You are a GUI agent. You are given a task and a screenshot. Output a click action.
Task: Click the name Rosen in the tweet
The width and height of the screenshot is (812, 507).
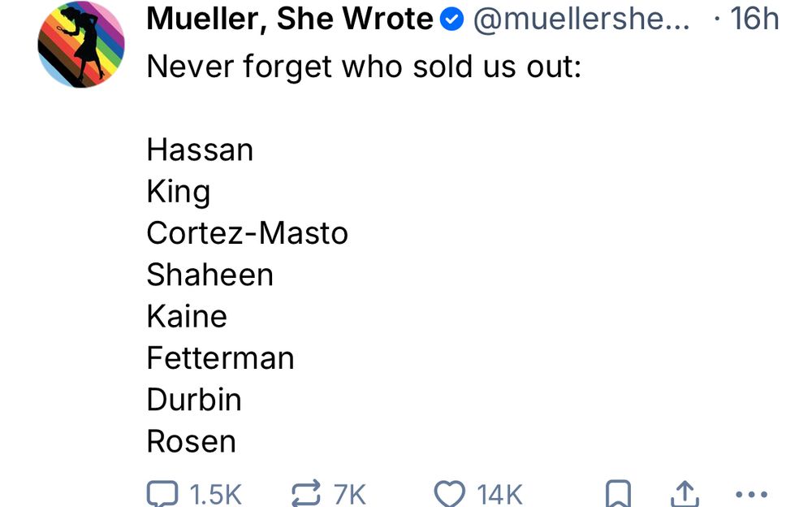191,441
